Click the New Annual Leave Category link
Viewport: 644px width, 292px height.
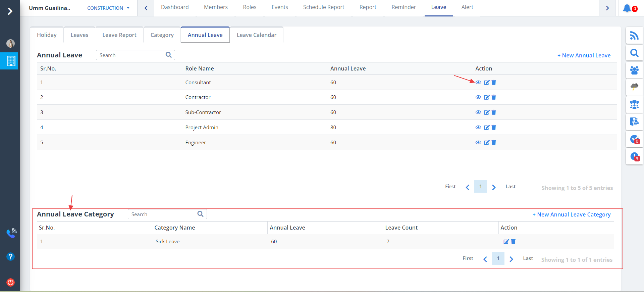[x=571, y=214]
